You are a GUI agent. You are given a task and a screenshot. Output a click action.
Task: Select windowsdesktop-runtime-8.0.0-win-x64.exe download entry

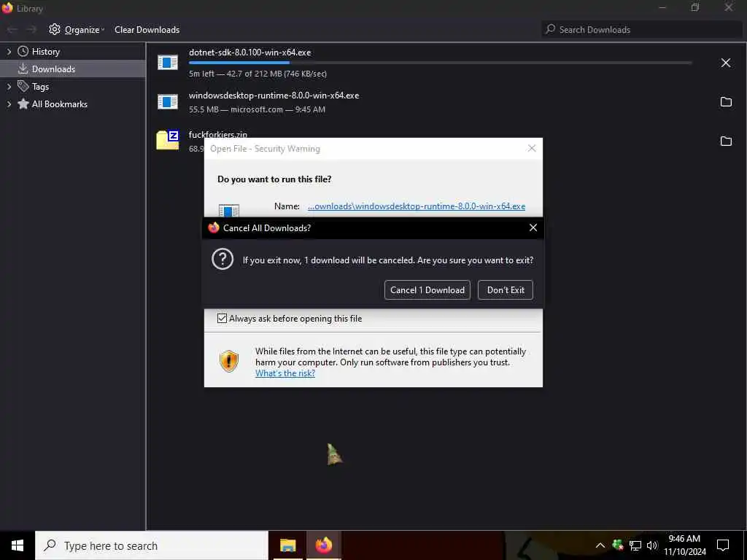click(446, 102)
